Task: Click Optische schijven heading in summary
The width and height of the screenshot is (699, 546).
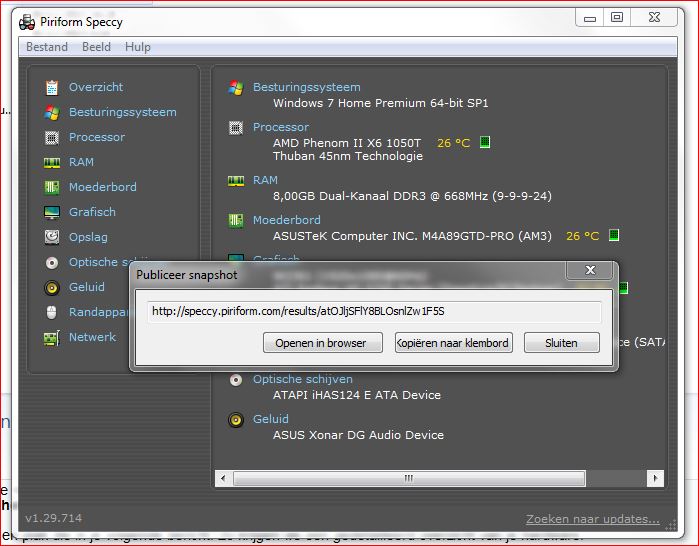Action: 303,379
